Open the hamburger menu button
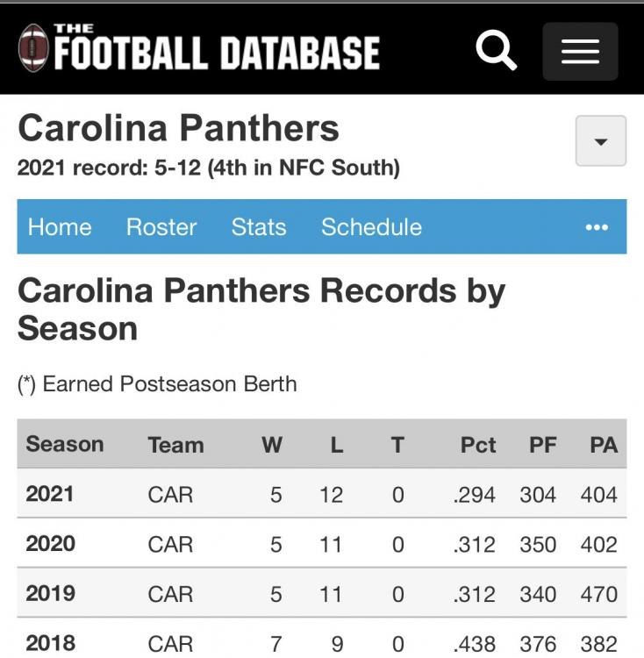Viewport: 644px width, 658px height. [x=580, y=51]
